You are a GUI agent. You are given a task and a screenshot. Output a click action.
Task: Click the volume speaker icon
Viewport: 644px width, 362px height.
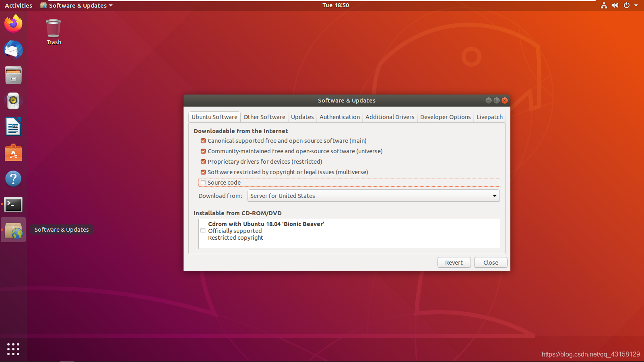pos(615,5)
